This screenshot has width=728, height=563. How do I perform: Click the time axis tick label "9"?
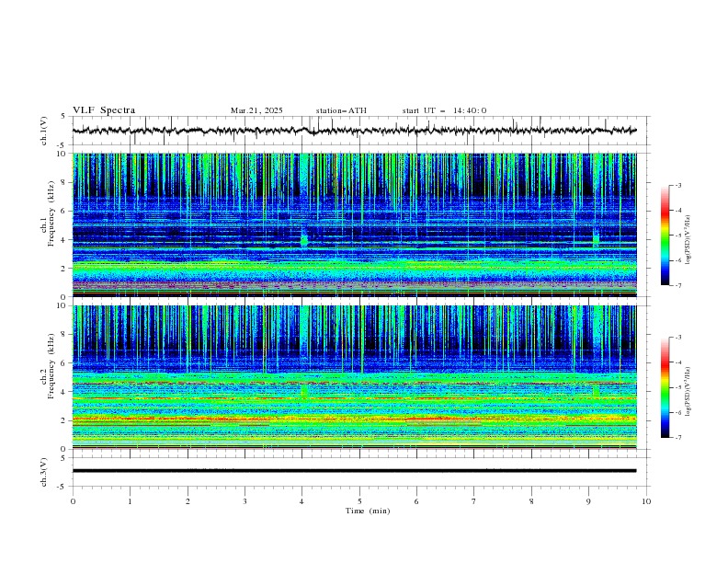click(x=588, y=501)
